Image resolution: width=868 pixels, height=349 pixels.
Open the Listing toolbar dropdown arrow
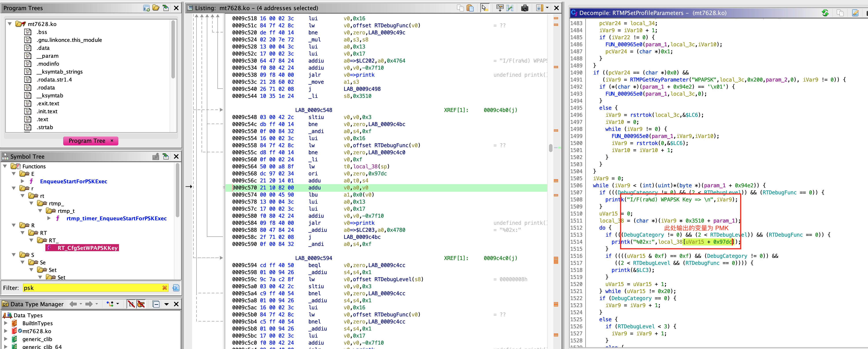547,8
